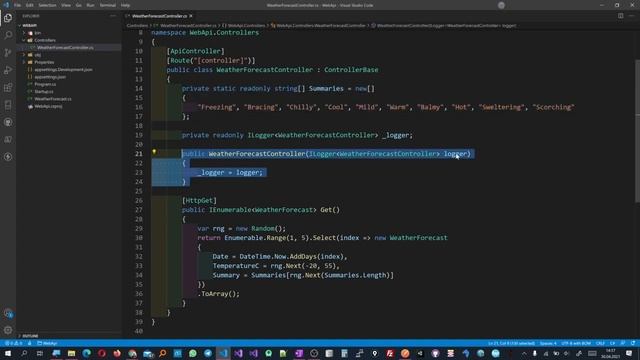The height and width of the screenshot is (360, 640).
Task: Open the Edit menu
Action: [x=29, y=5]
